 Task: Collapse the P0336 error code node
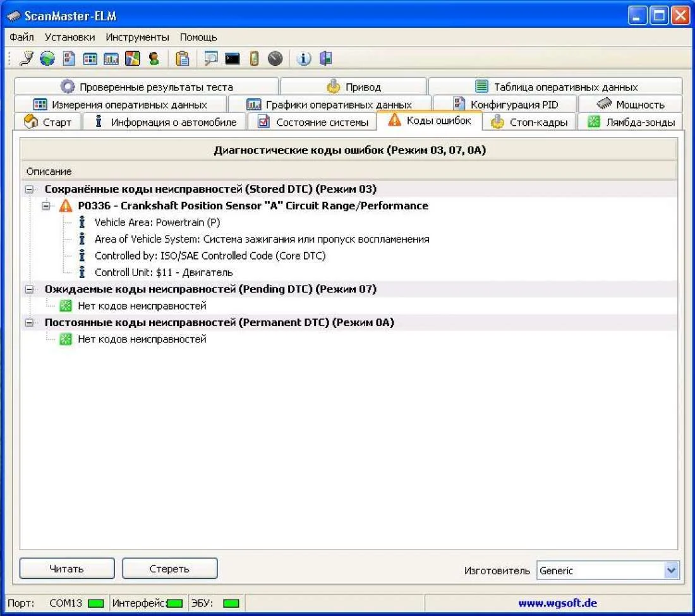(45, 205)
